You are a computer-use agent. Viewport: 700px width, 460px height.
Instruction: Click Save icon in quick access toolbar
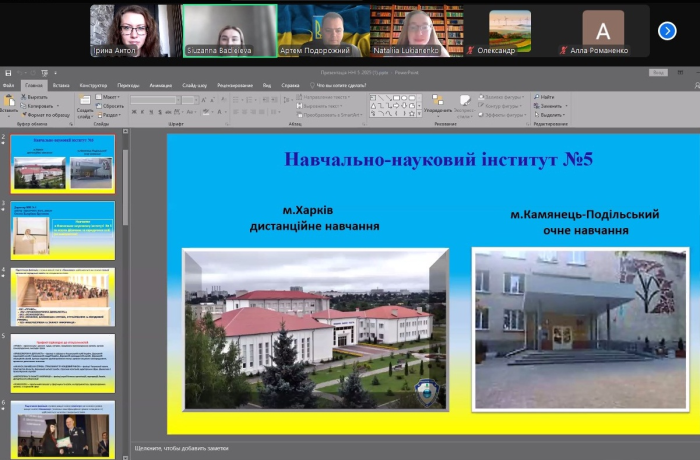(8, 73)
